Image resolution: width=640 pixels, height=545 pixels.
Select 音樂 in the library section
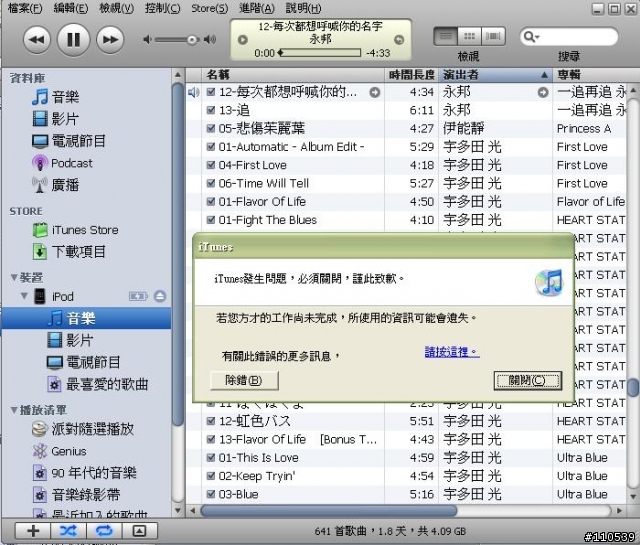point(65,97)
